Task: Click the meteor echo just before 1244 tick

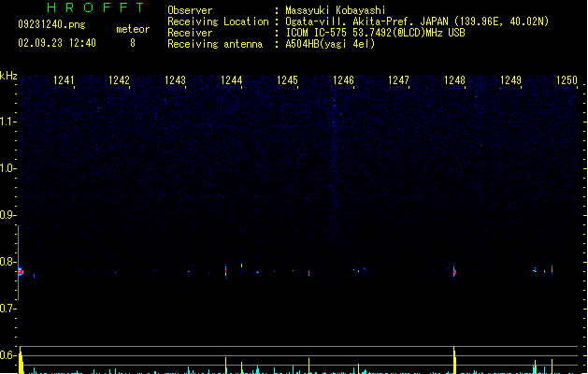Action: tap(225, 271)
